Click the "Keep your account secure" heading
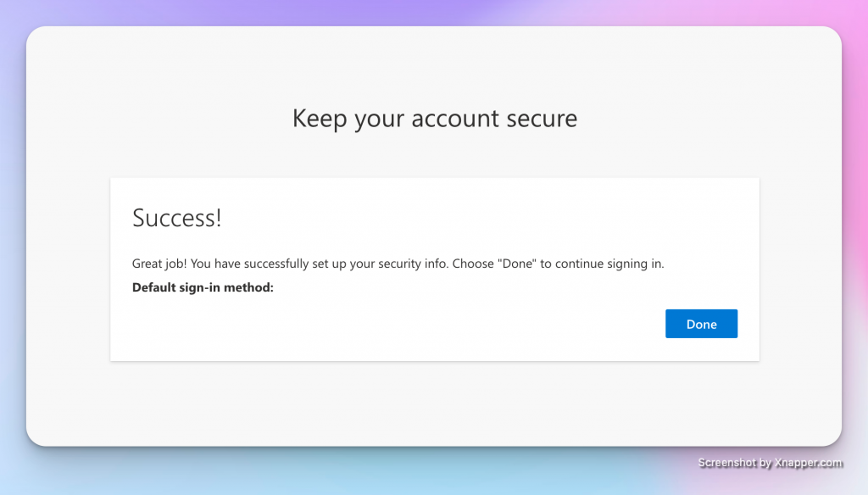Image resolution: width=868 pixels, height=495 pixels. [x=434, y=118]
